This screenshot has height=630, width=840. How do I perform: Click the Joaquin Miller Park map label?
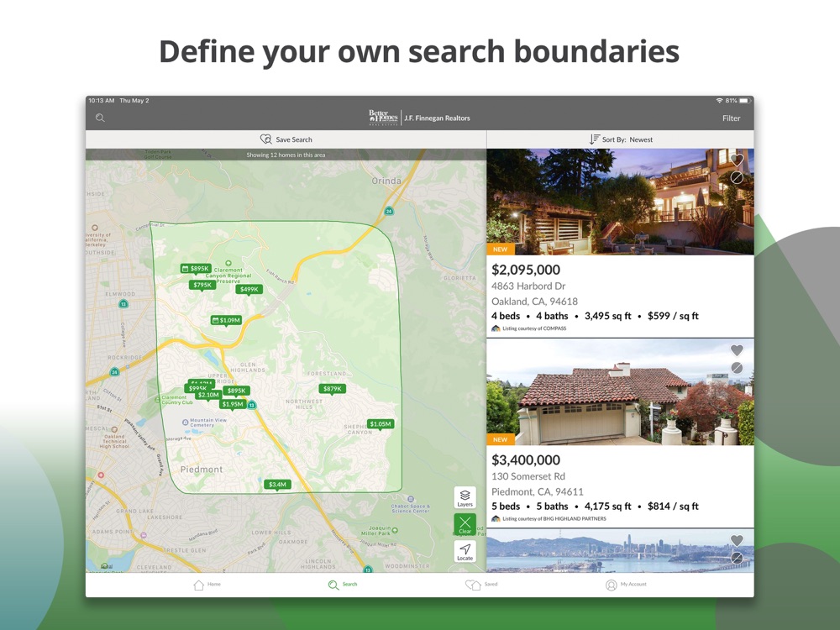(380, 530)
